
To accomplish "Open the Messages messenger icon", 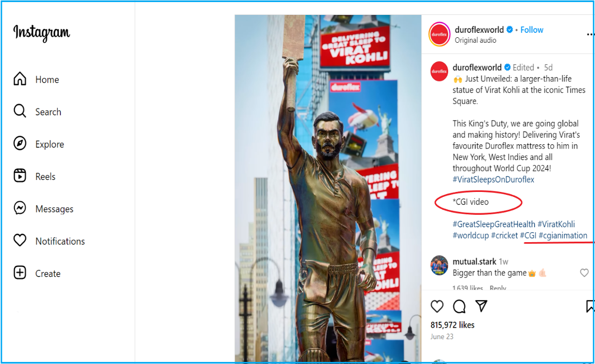I will [20, 208].
